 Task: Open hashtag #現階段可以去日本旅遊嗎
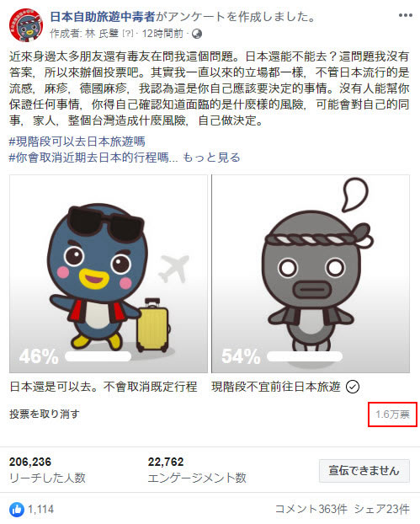77,142
